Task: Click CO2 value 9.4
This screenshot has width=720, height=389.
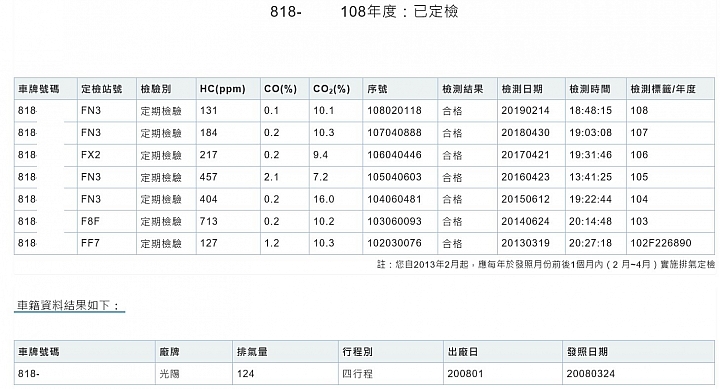Action: (x=321, y=155)
